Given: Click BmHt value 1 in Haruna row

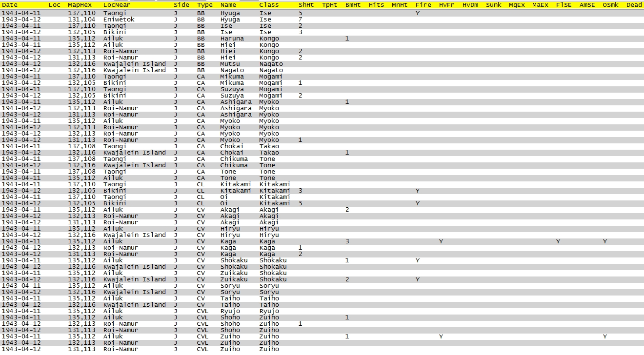Looking at the screenshot, I should [x=347, y=39].
